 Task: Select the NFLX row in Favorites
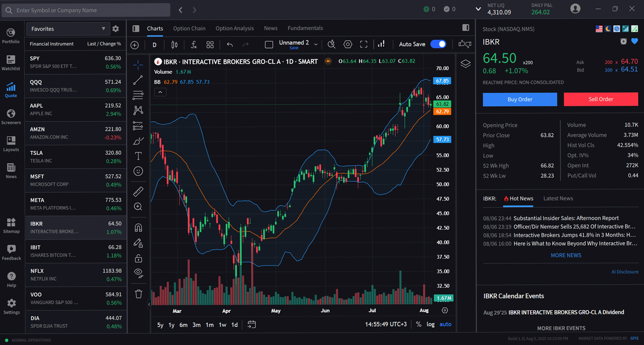pos(76,275)
